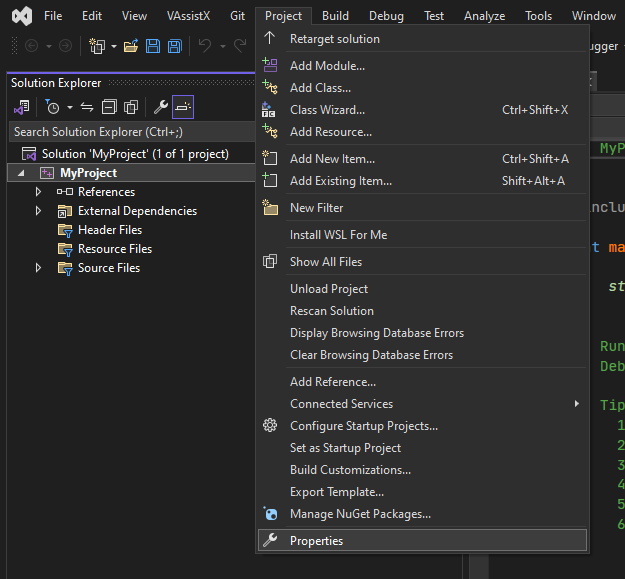Viewport: 625px width, 579px height.
Task: Open the Debug menu
Action: (x=386, y=16)
